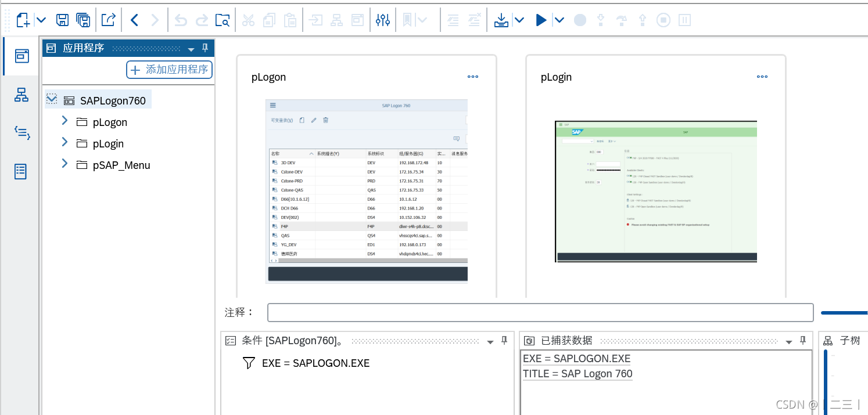Screen dimensions: 868x415
Task: Open the workflow hierarchy view in sidebar
Action: (21, 95)
